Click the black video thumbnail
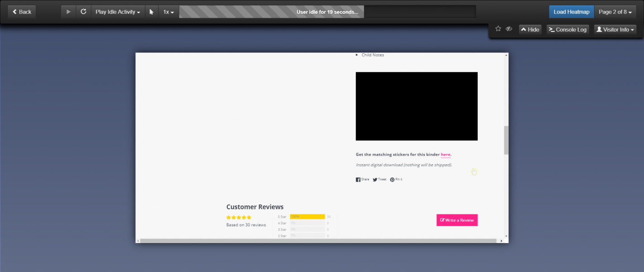Screen dimensions: 644x272 tap(416, 106)
